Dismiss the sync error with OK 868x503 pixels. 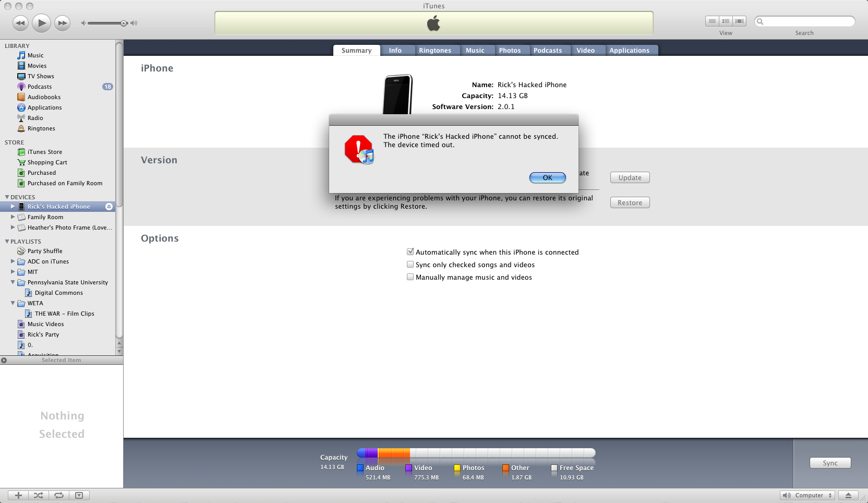pyautogui.click(x=547, y=177)
